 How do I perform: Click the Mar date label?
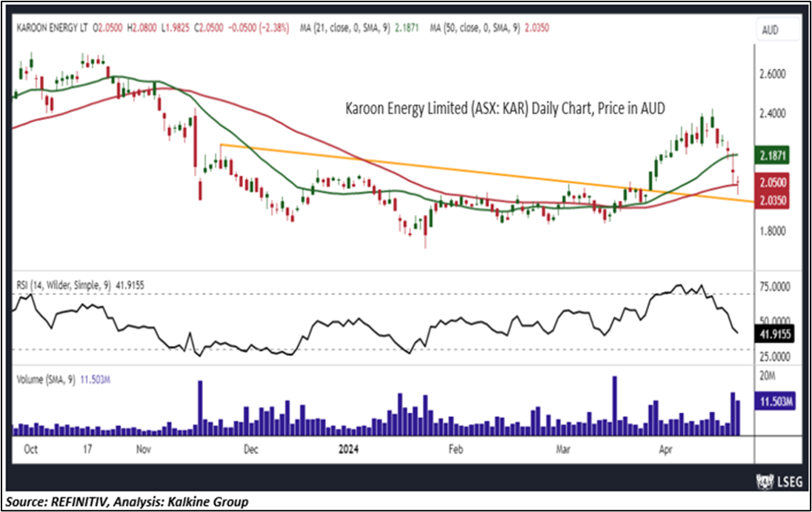tap(563, 449)
